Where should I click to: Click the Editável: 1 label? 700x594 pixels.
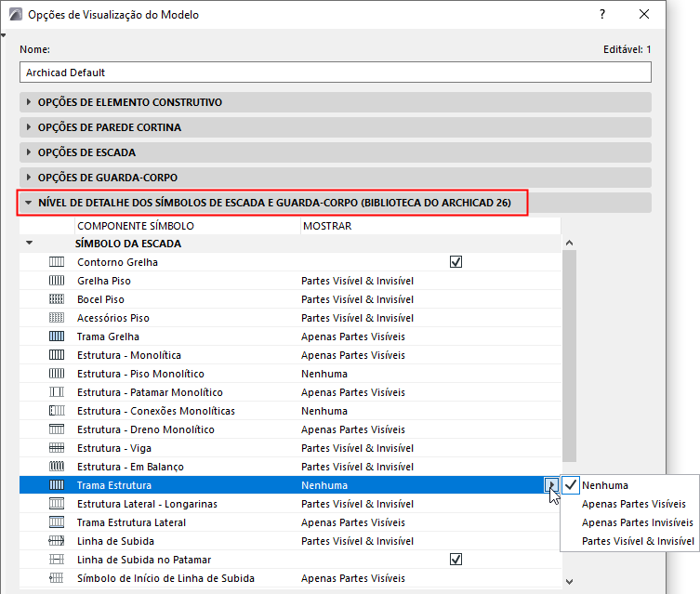tap(627, 49)
